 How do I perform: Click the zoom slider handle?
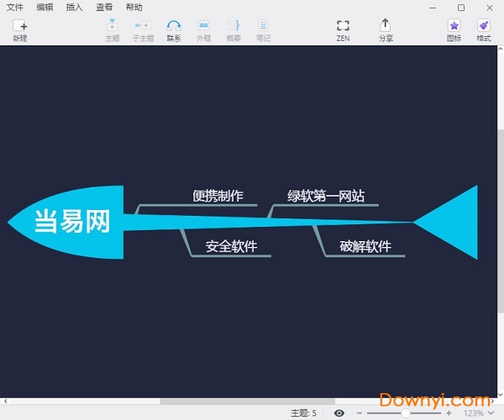click(406, 413)
